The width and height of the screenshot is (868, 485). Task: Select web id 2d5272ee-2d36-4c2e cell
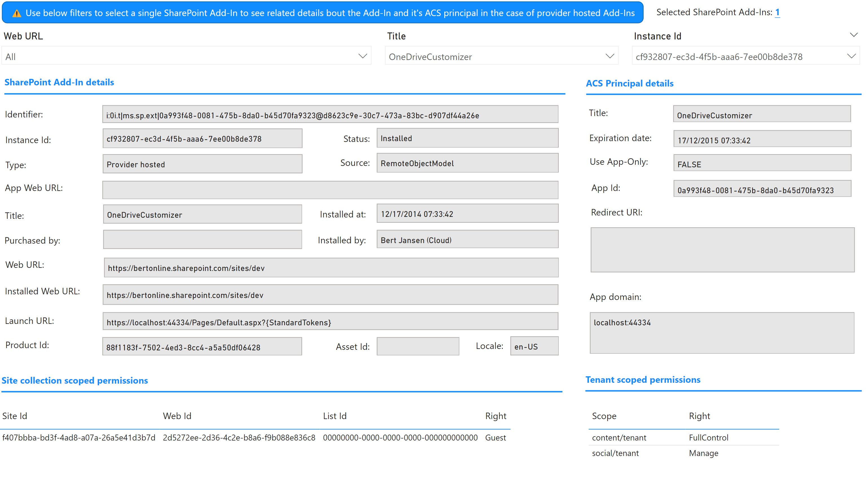click(239, 438)
